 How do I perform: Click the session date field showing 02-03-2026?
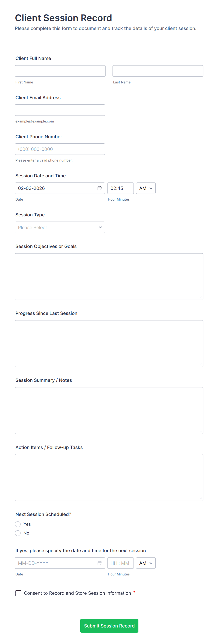pyautogui.click(x=55, y=188)
